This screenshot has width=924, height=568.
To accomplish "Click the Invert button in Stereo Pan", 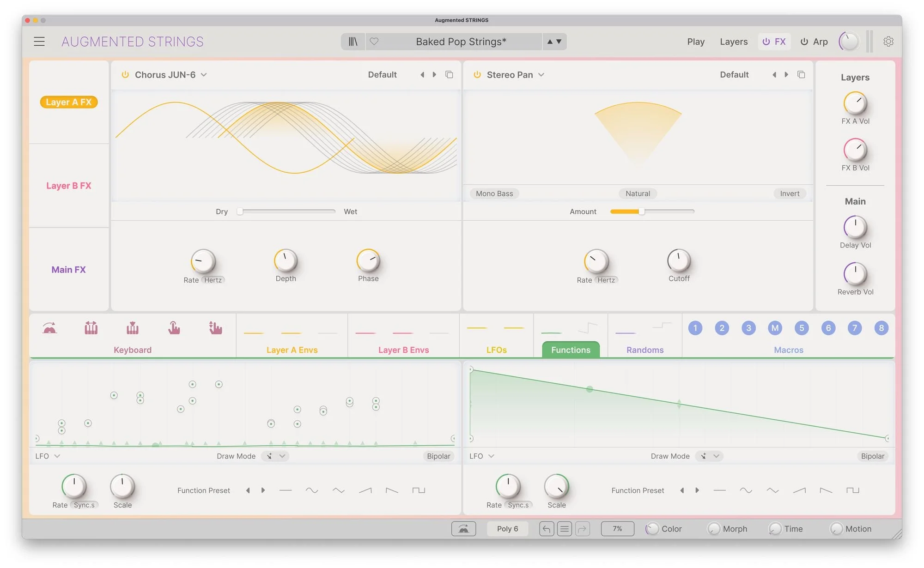I will (x=790, y=193).
